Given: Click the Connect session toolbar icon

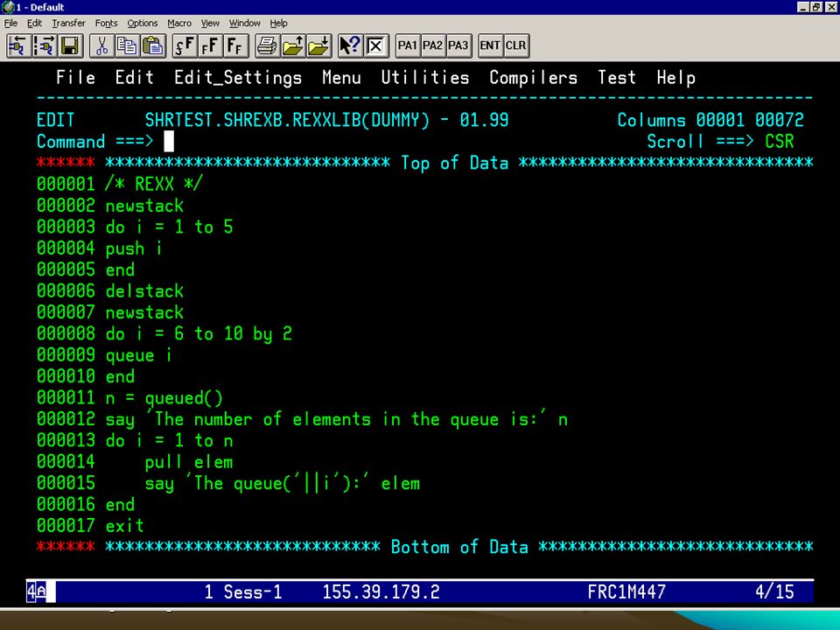Looking at the screenshot, I should point(18,45).
